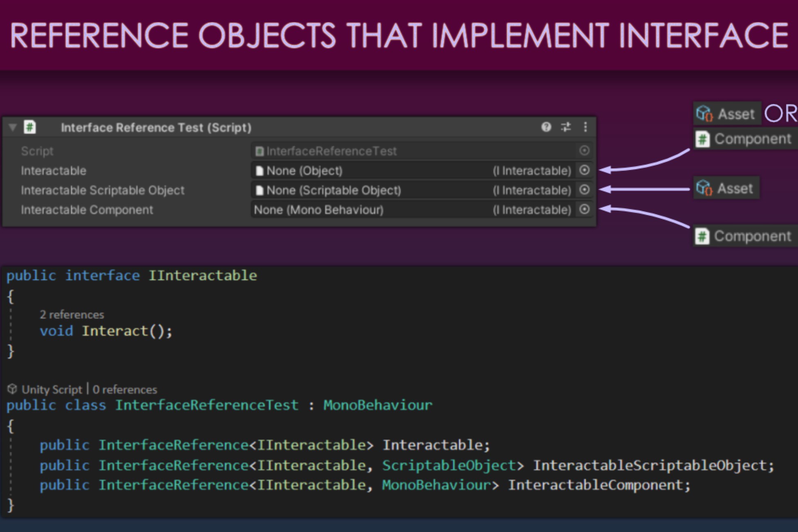This screenshot has height=532, width=798.
Task: Click the middle Asset icon
Action: [x=704, y=188]
